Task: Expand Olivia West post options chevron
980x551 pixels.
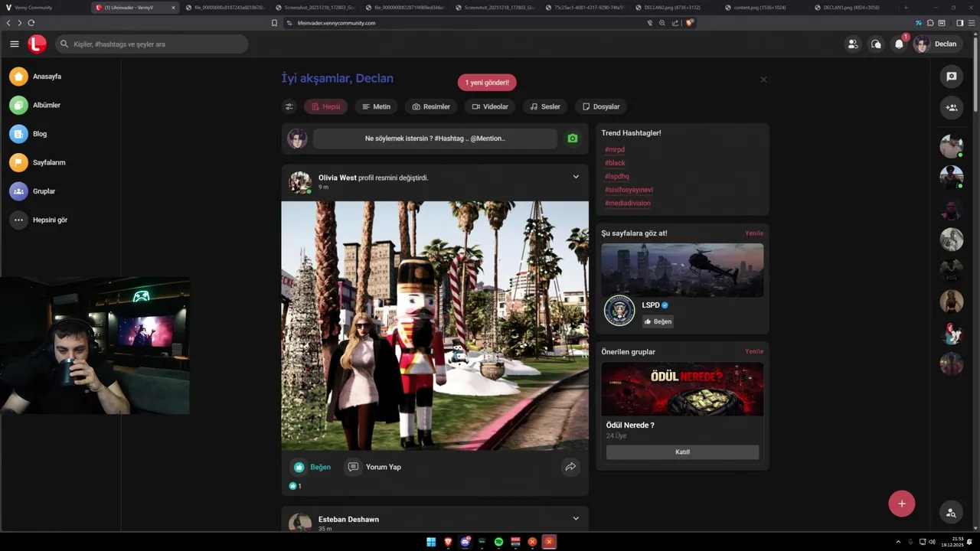Action: tap(576, 177)
